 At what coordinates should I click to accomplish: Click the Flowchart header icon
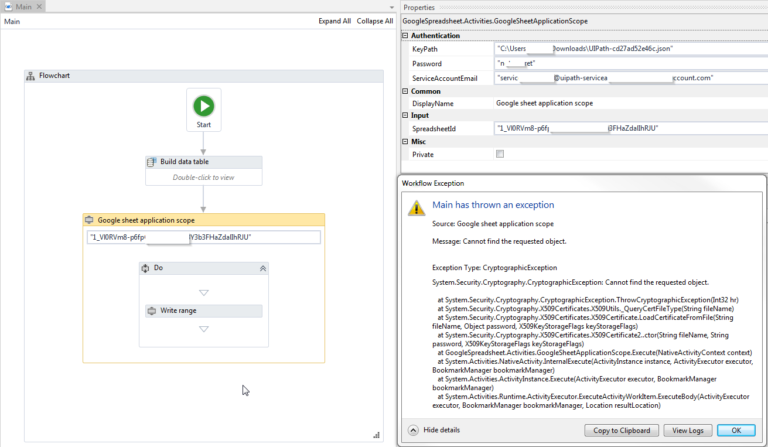[x=31, y=76]
